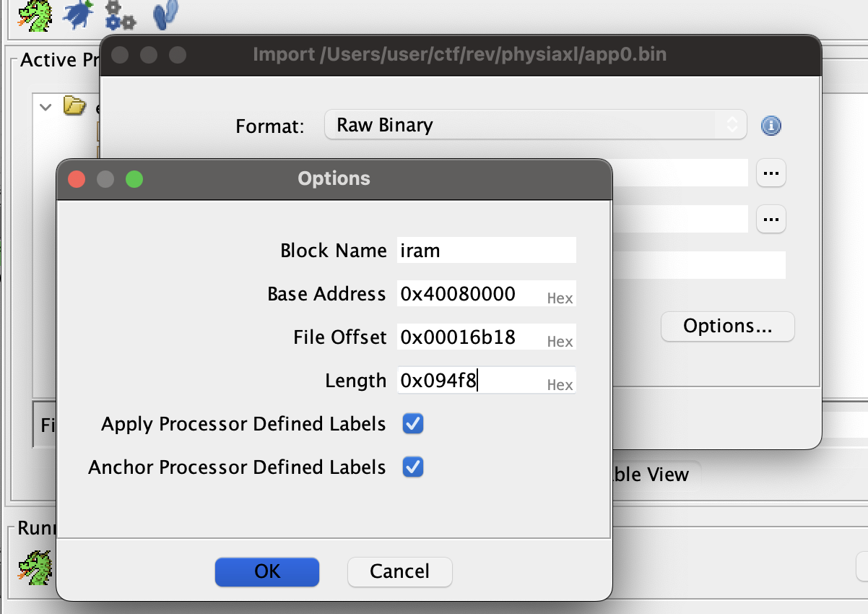Launch the CodeBrowser dragon tool in toolbar

pyautogui.click(x=34, y=14)
